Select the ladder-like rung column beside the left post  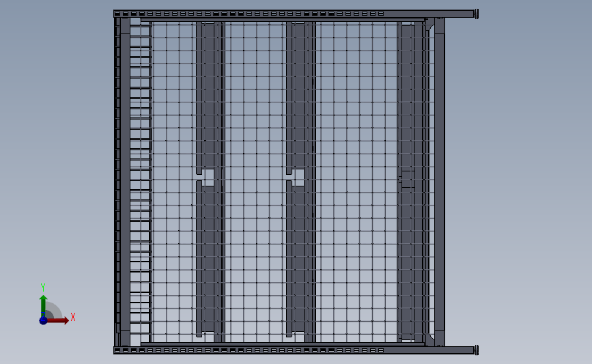pyautogui.click(x=141, y=181)
